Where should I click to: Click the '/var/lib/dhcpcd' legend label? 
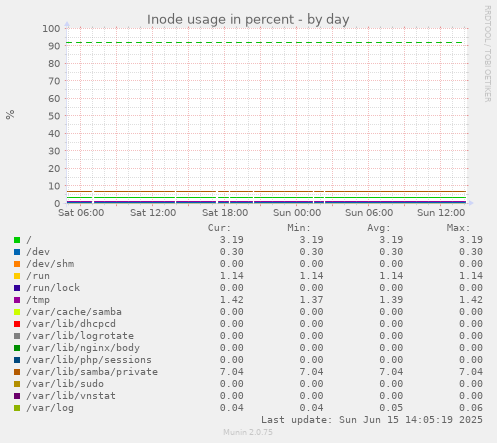coord(71,324)
